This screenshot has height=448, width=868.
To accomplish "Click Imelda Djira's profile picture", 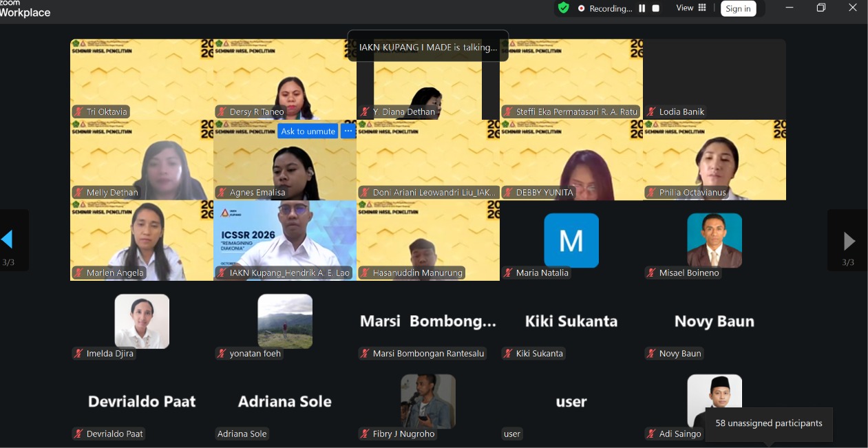I will point(142,321).
